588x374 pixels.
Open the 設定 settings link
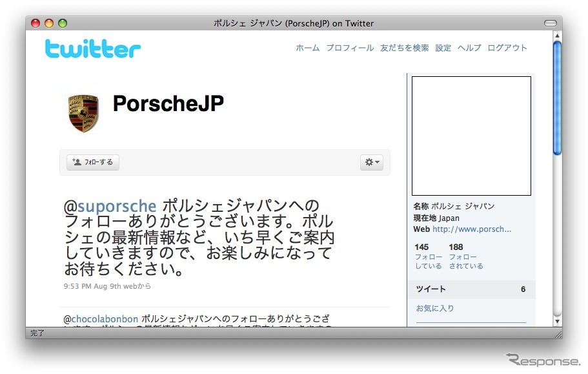coord(443,48)
